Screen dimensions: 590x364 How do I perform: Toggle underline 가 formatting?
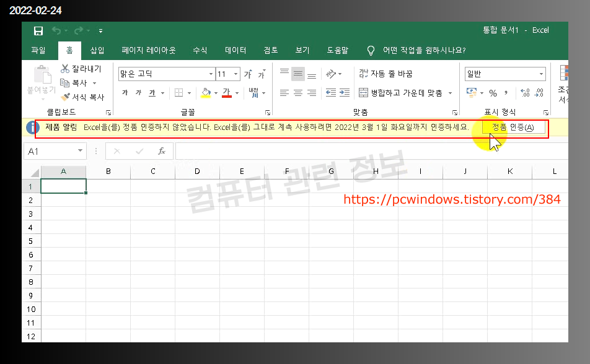[x=152, y=92]
